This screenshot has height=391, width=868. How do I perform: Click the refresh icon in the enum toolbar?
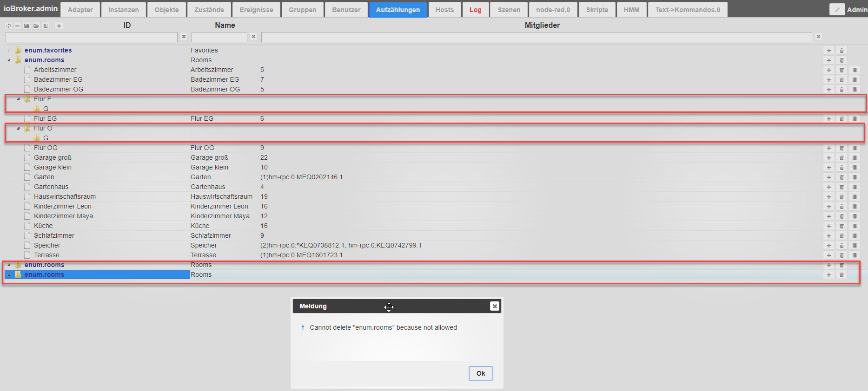[x=8, y=26]
